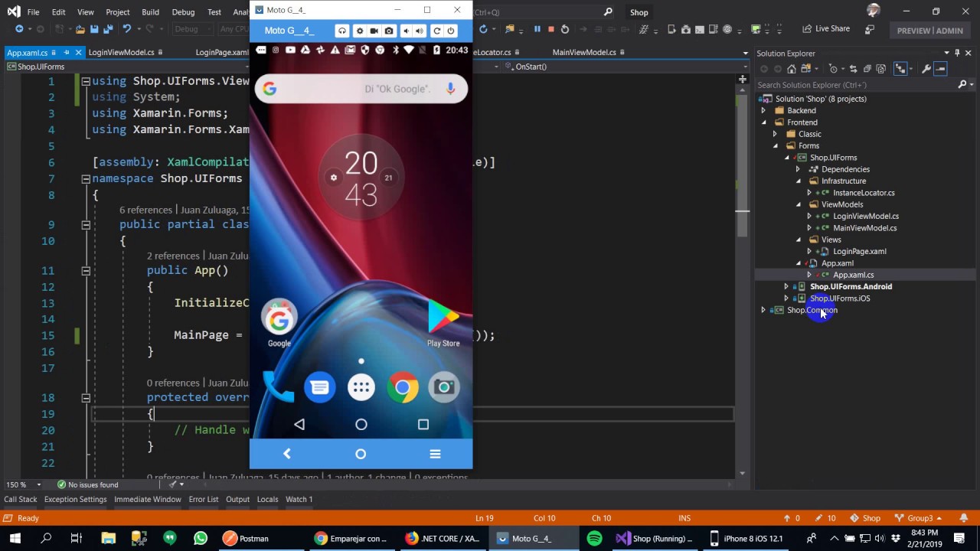Collapse the namespace Shop.UIForms code block

86,178
